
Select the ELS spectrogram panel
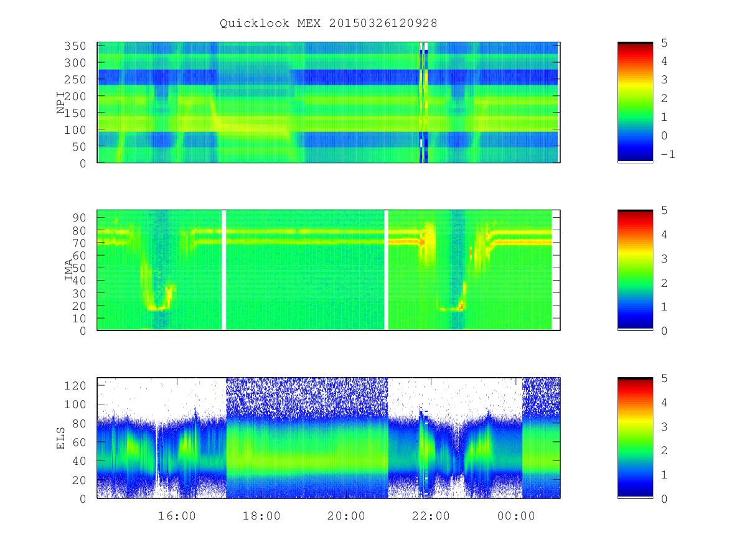pyautogui.click(x=329, y=438)
